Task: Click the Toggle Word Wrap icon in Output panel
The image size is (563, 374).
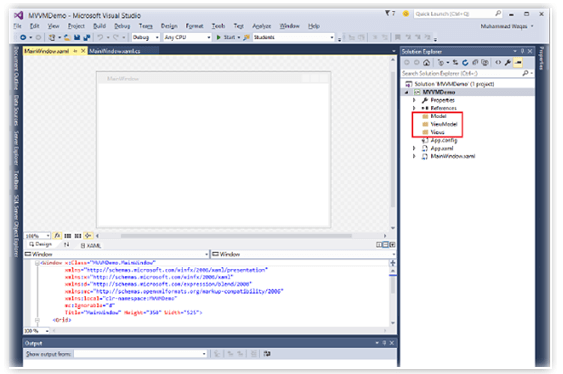Action: click(267, 354)
